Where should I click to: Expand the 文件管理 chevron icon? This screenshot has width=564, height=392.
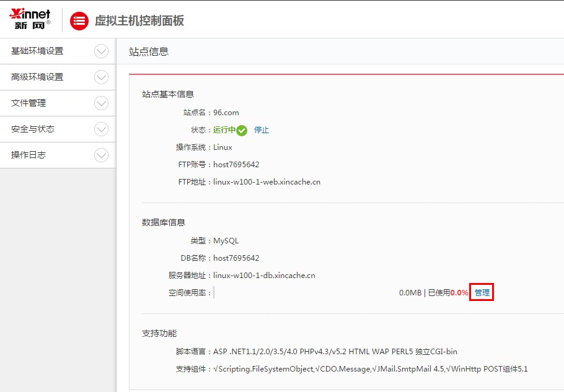[x=101, y=103]
